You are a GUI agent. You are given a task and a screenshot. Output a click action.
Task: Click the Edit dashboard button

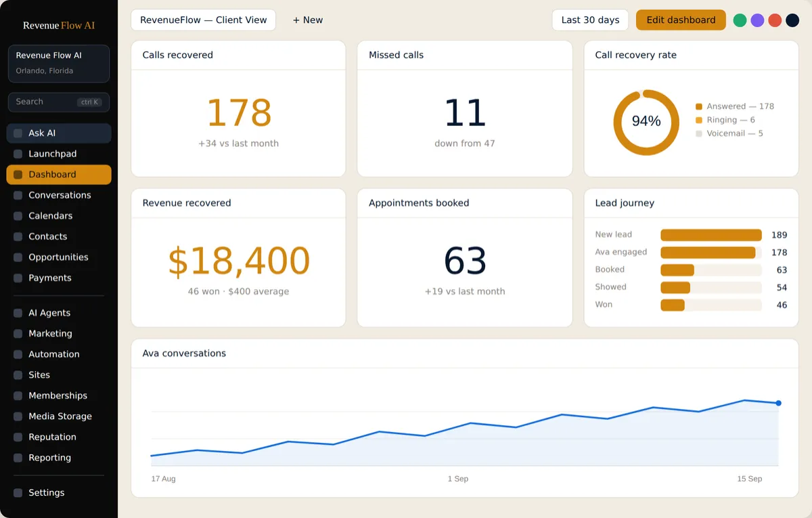681,20
